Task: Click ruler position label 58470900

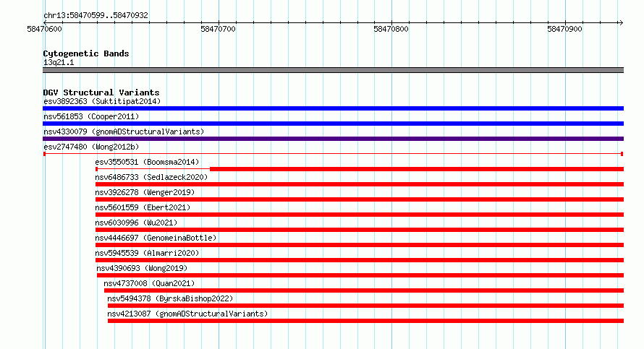Action: click(564, 29)
